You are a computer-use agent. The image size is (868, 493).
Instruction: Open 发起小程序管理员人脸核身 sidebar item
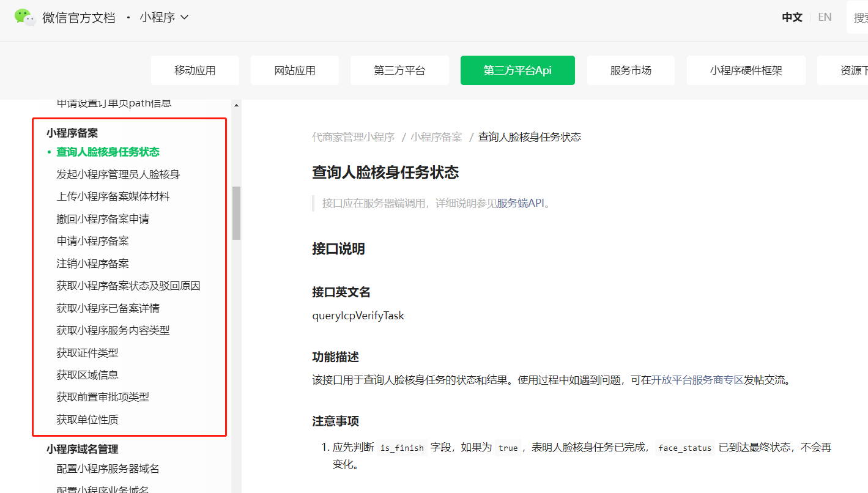coord(118,174)
